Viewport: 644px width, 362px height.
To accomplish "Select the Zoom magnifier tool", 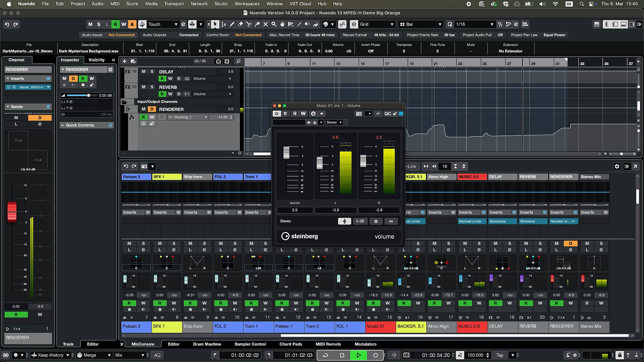I will point(274,24).
